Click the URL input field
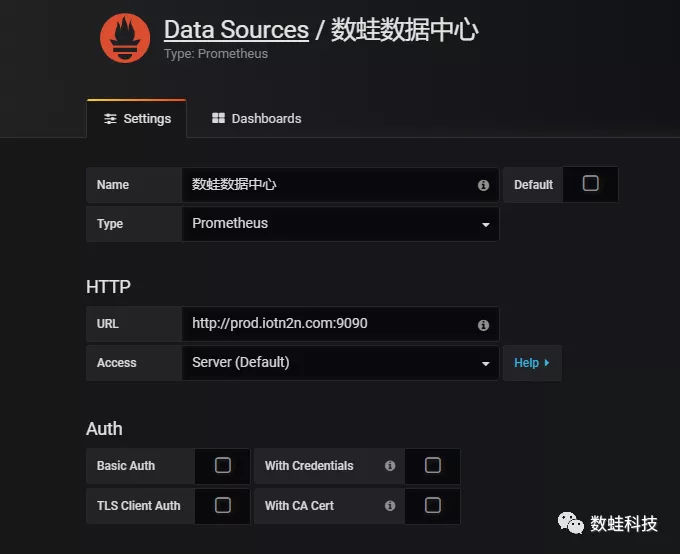Image resolution: width=680 pixels, height=554 pixels. [x=340, y=324]
